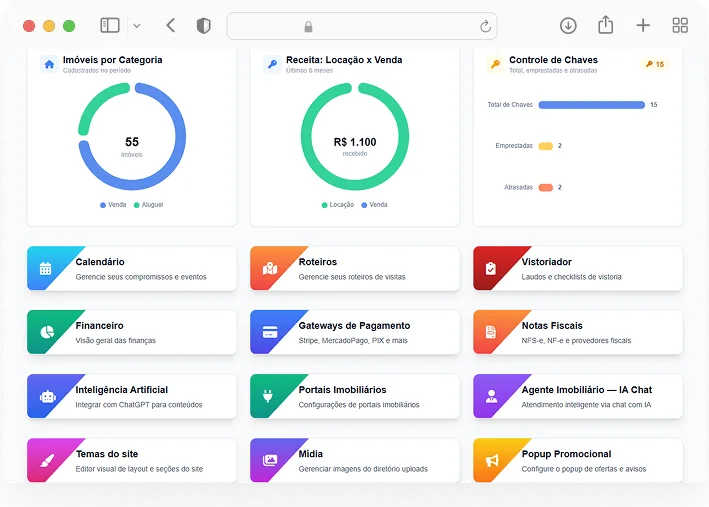
Task: Reload the page with the refresh icon
Action: (485, 26)
